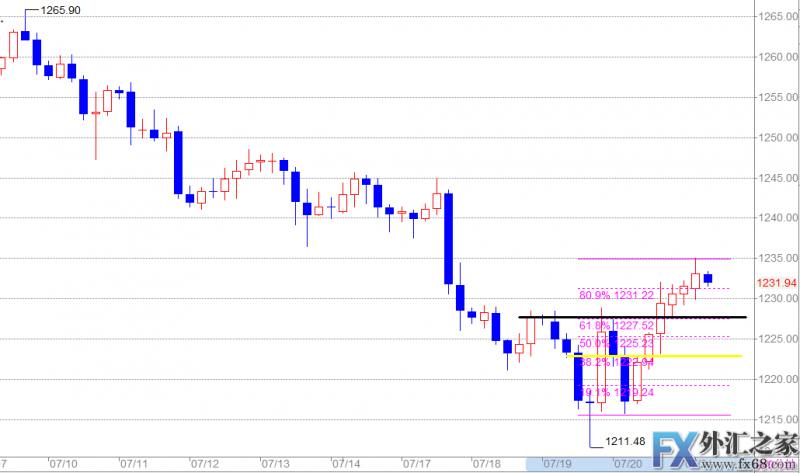Image resolution: width=800 pixels, height=473 pixels.
Task: Click the 19.1% 1219.24 Fibonacci label
Action: (616, 392)
